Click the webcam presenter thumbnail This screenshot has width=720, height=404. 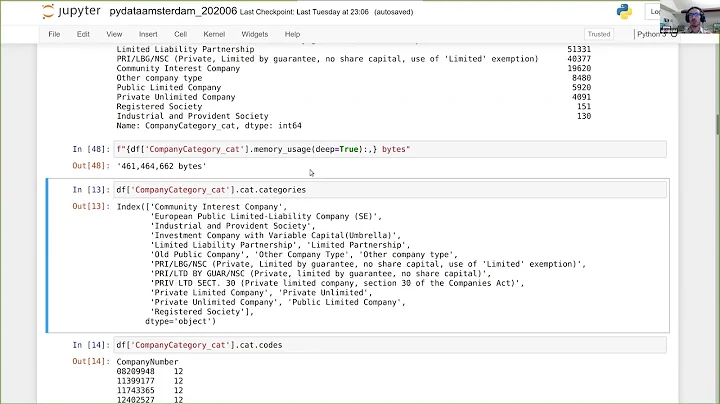694,18
